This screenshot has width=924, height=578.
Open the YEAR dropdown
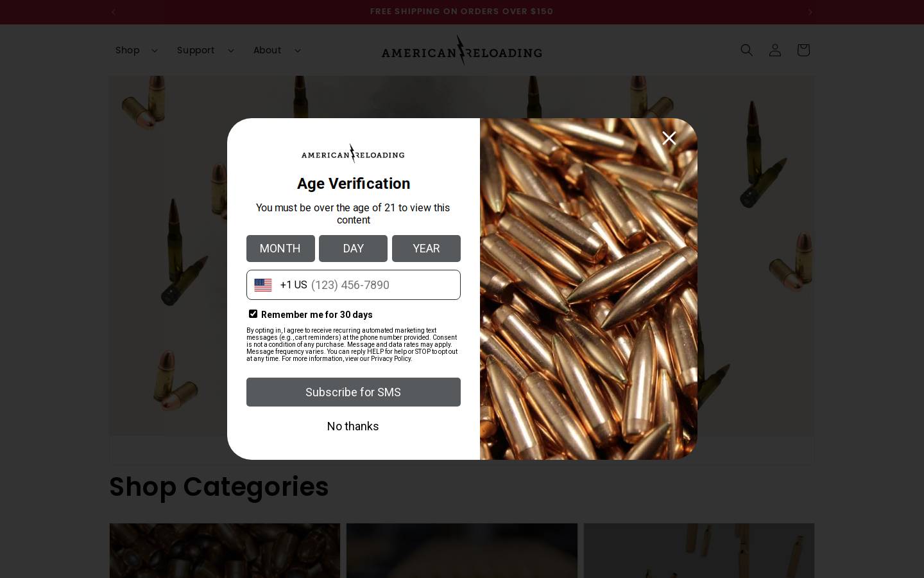(x=426, y=249)
